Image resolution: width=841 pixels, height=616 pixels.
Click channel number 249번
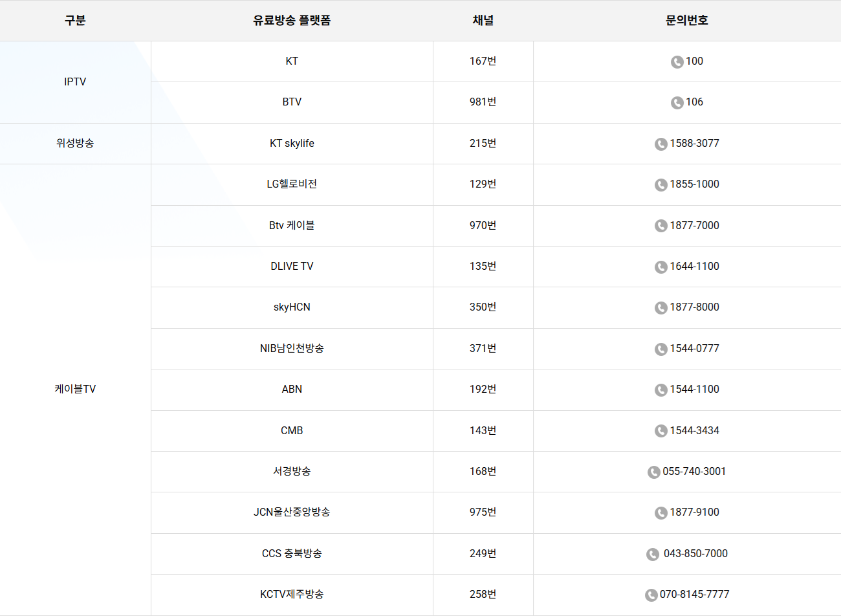pos(483,554)
